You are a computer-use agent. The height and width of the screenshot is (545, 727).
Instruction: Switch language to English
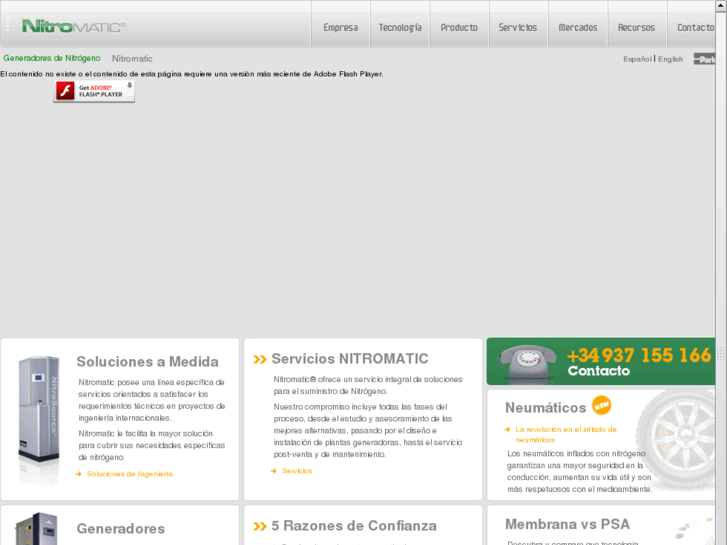tap(670, 59)
